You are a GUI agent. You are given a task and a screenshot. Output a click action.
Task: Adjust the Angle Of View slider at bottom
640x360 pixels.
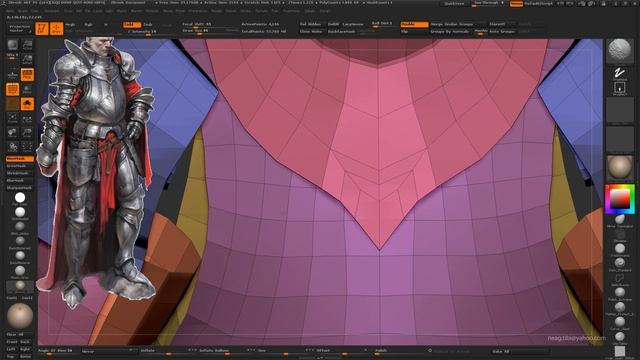pos(56,351)
